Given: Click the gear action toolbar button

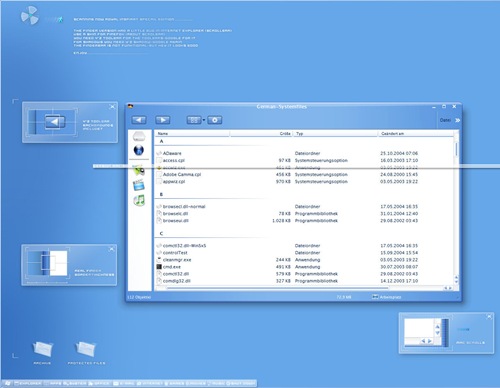Looking at the screenshot, I should [215, 120].
